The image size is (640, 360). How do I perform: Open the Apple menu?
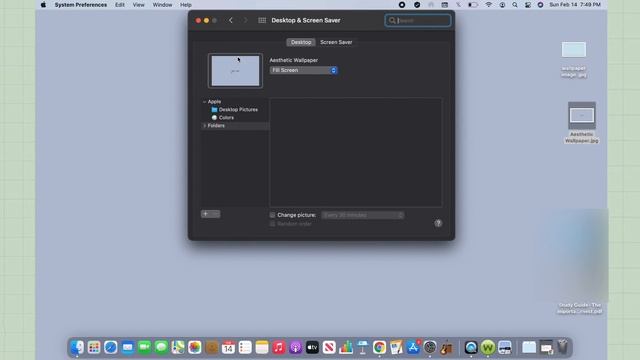coord(43,5)
